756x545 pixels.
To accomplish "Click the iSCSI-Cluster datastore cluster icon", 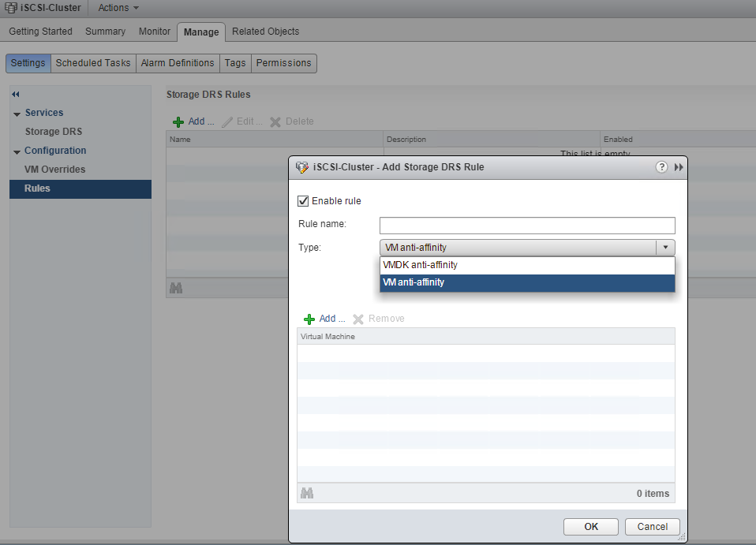I will click(x=11, y=8).
